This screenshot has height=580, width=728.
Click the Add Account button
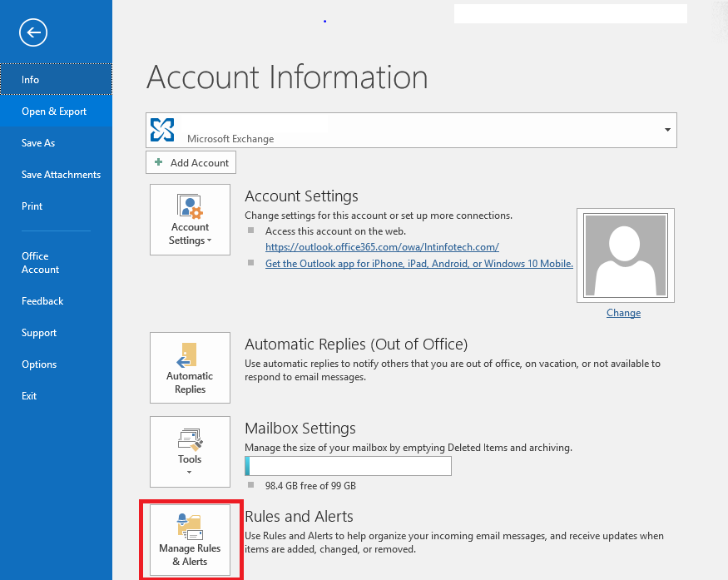click(x=191, y=162)
